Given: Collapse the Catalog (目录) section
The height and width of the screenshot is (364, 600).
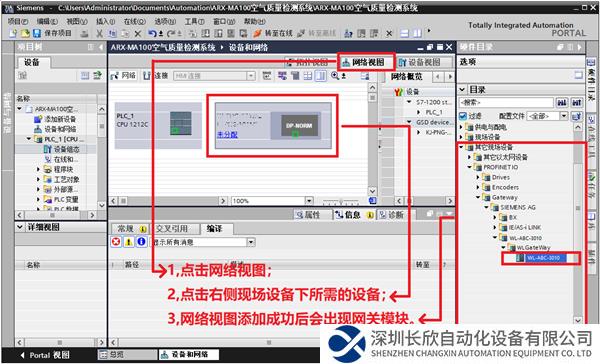Looking at the screenshot, I should coord(462,90).
